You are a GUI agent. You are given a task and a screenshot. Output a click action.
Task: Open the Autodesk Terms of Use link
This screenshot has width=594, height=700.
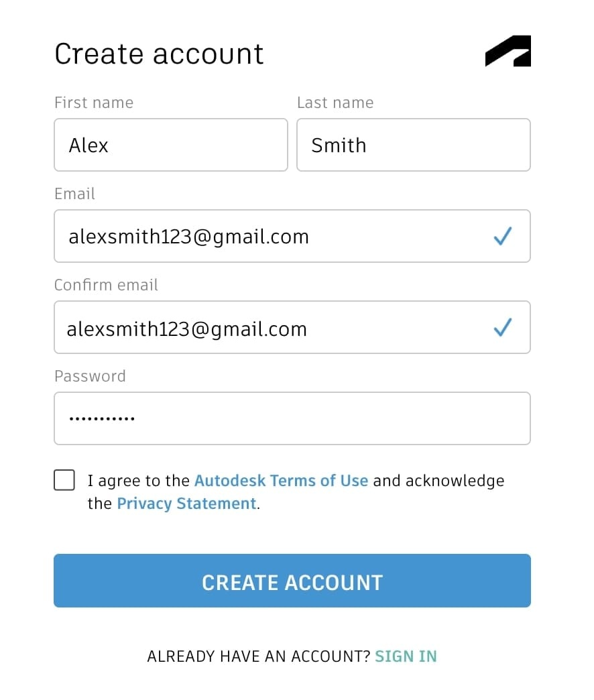(x=281, y=481)
